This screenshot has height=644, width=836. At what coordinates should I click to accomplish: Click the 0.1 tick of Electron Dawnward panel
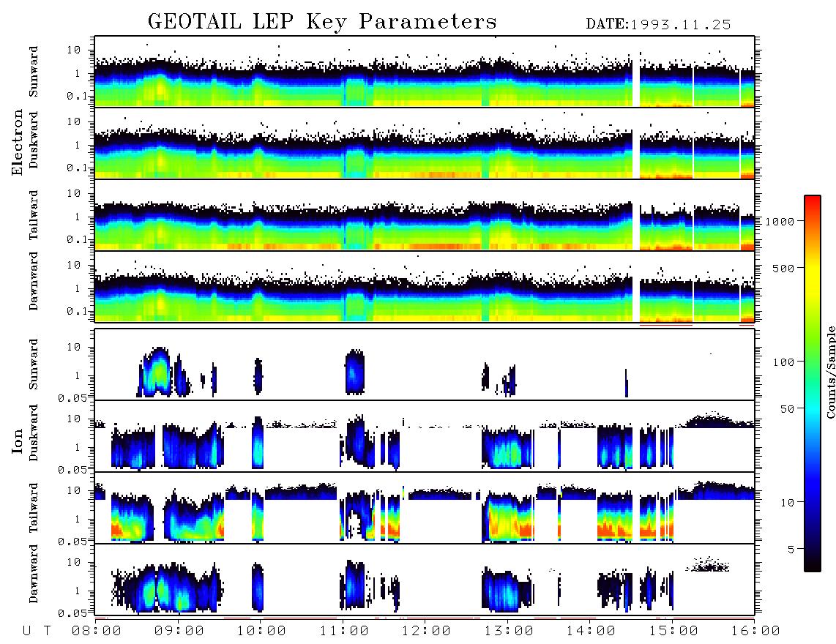(x=79, y=311)
